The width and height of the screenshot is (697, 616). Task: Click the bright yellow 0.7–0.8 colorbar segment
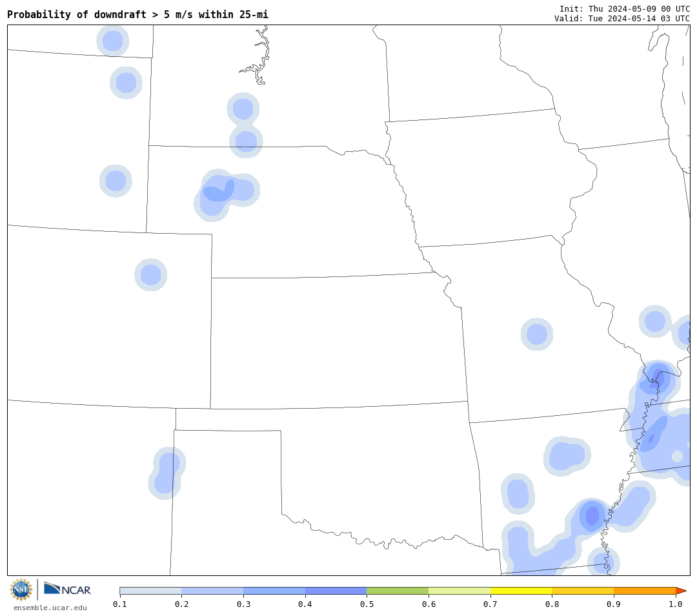[x=521, y=591]
